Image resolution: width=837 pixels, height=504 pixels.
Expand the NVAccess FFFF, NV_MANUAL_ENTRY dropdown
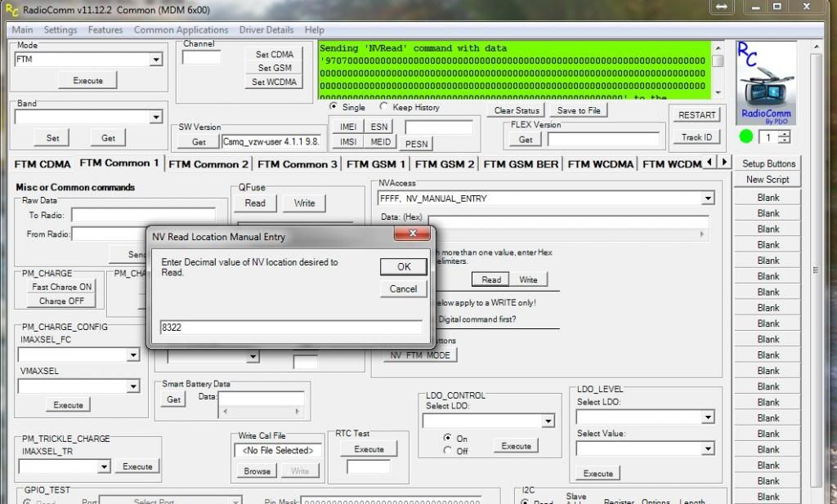pos(708,198)
